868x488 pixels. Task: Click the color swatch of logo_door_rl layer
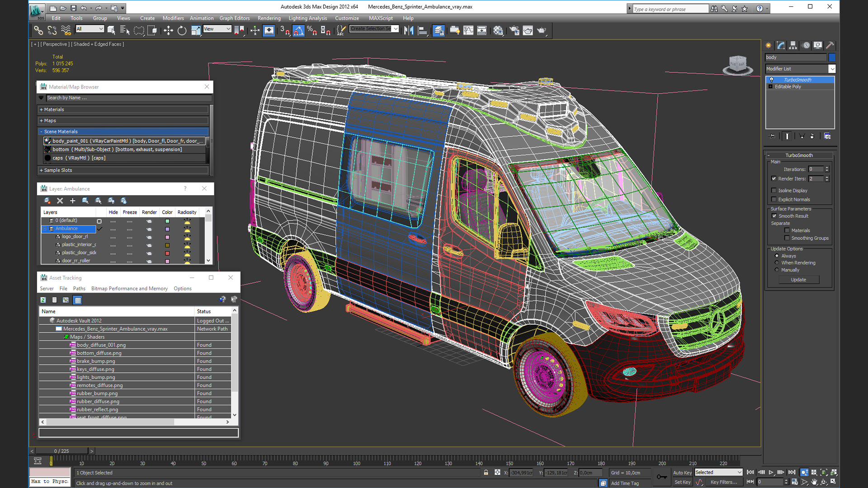point(167,237)
